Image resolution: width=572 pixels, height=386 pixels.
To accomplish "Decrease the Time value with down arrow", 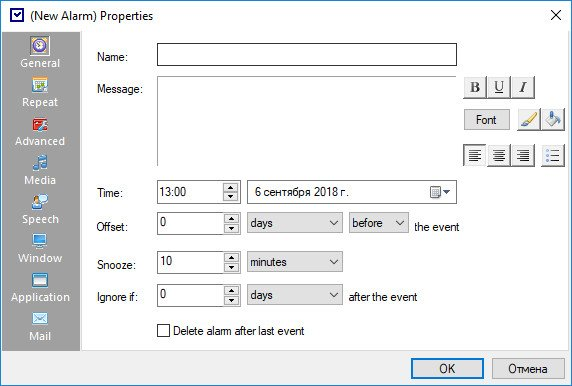I will 231,197.
